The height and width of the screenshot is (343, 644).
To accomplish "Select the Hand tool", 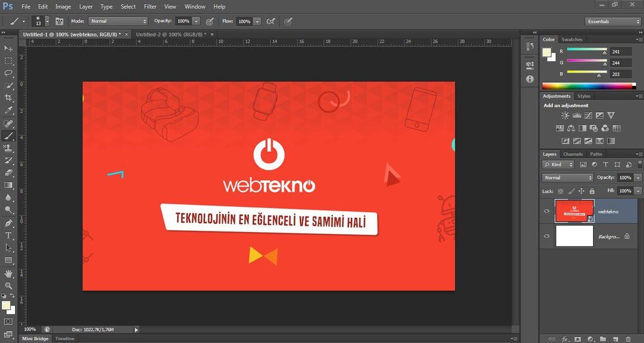I will 9,274.
